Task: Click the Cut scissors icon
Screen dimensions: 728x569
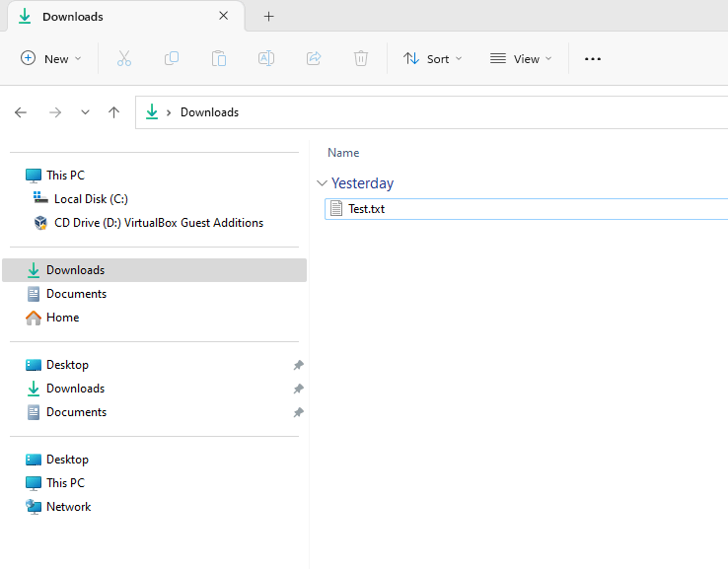Action: [x=124, y=58]
